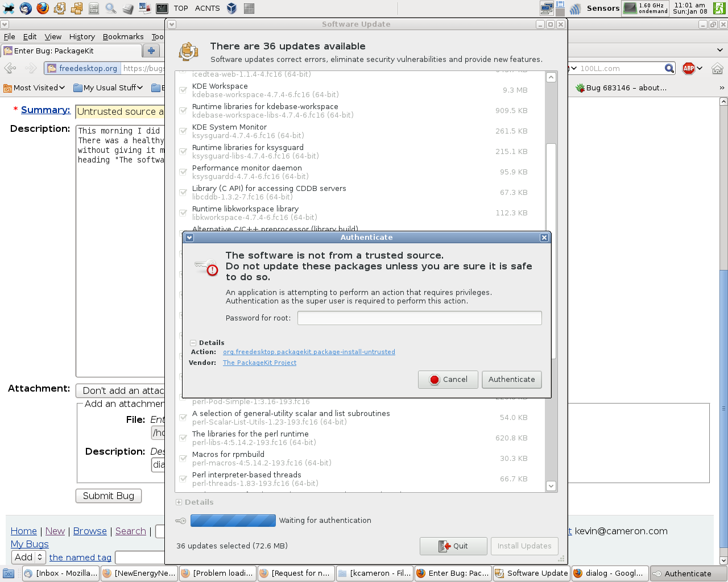Launch Firefox from the top panel

point(43,8)
